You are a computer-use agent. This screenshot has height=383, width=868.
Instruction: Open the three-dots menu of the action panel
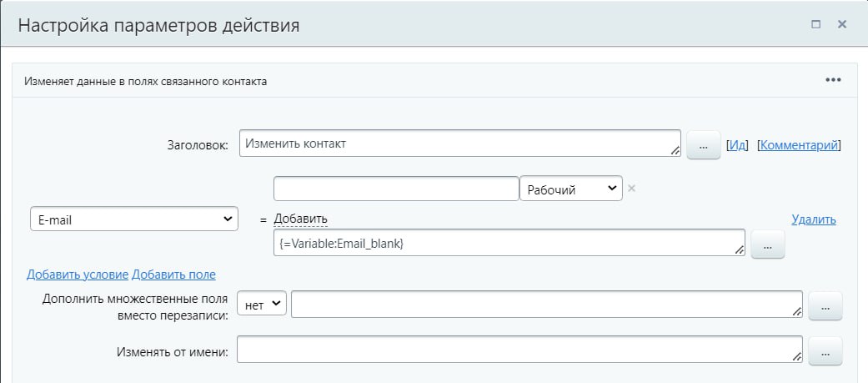833,80
